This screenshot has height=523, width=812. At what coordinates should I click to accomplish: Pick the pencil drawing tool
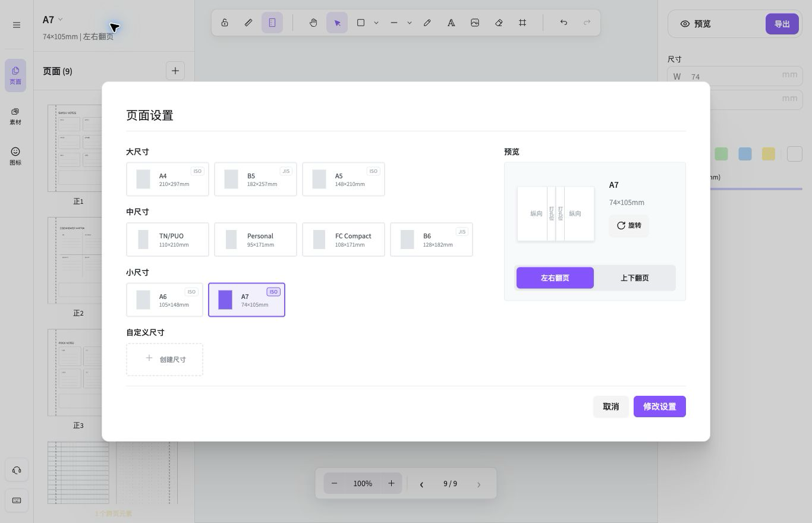(427, 23)
